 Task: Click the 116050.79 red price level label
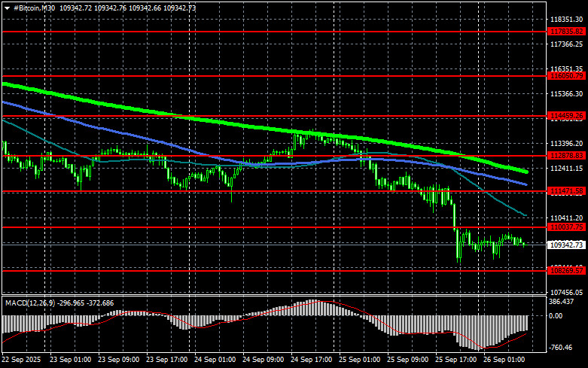pos(566,76)
